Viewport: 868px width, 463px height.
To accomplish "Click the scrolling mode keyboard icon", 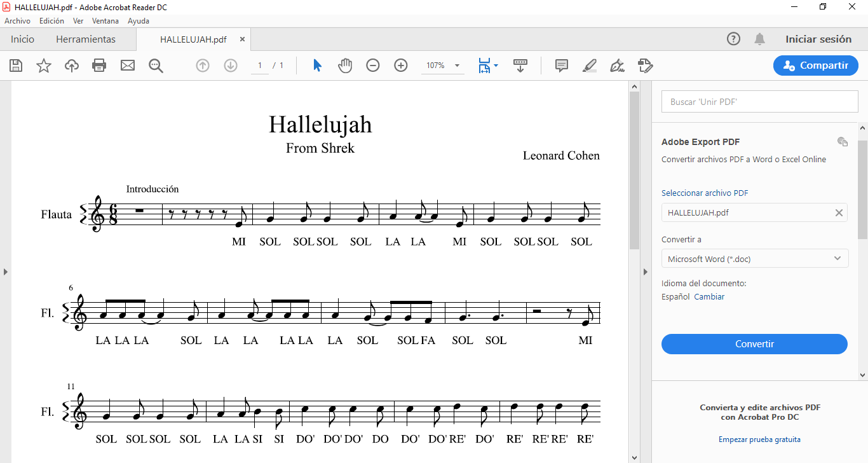I will pyautogui.click(x=520, y=66).
